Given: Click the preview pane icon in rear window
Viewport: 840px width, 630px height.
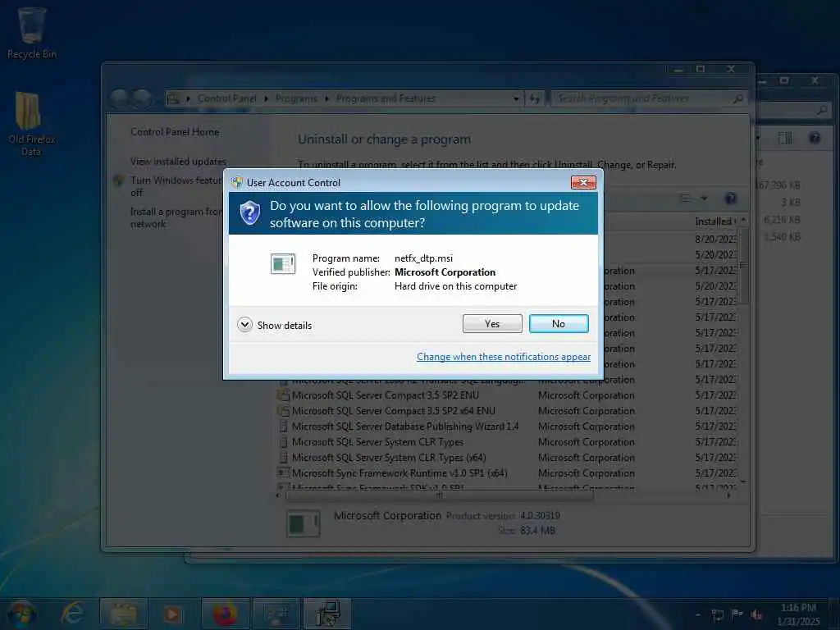Looking at the screenshot, I should click(785, 138).
